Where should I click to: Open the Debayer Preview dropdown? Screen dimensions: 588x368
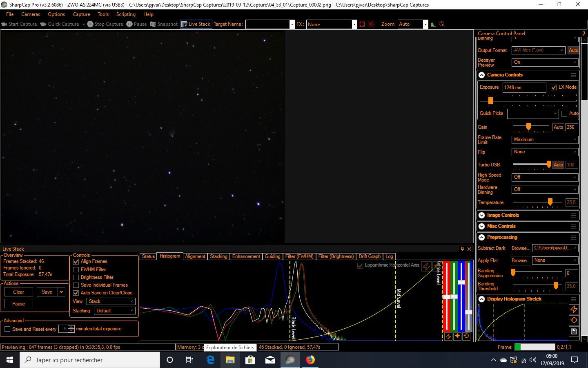[545, 62]
